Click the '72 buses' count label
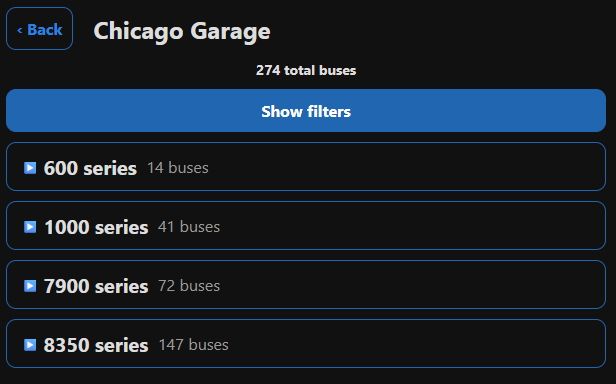This screenshot has height=384, width=616. pos(189,286)
